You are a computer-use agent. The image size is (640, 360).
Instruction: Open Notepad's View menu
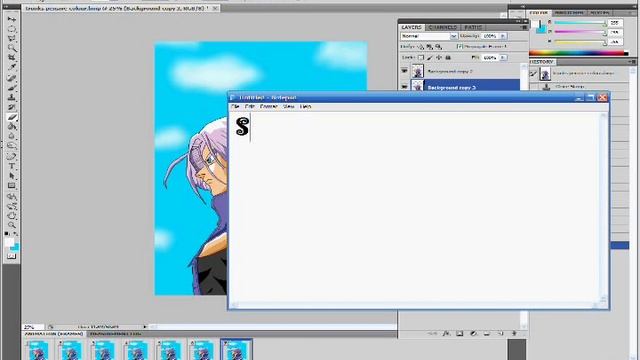pos(289,106)
